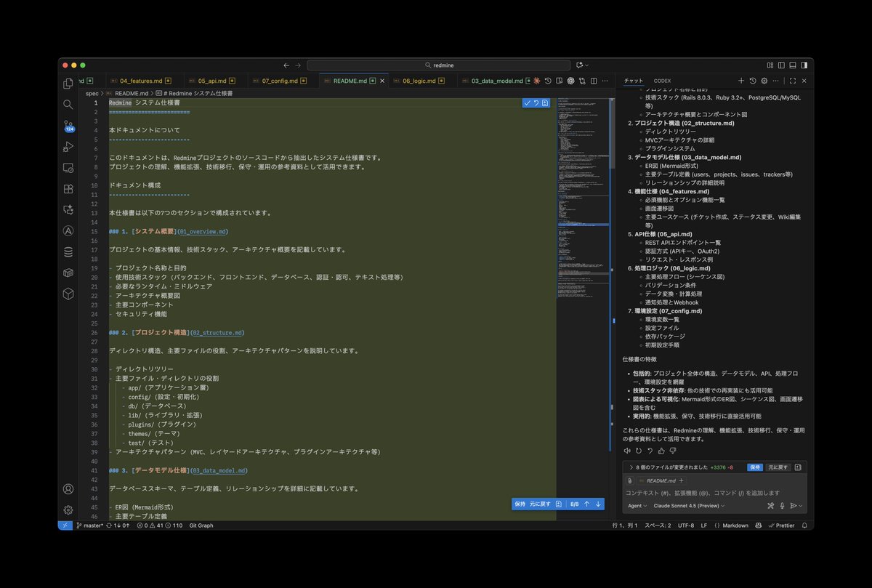This screenshot has height=588, width=872.
Task: Open the Remote Explorer view
Action: pos(68,168)
